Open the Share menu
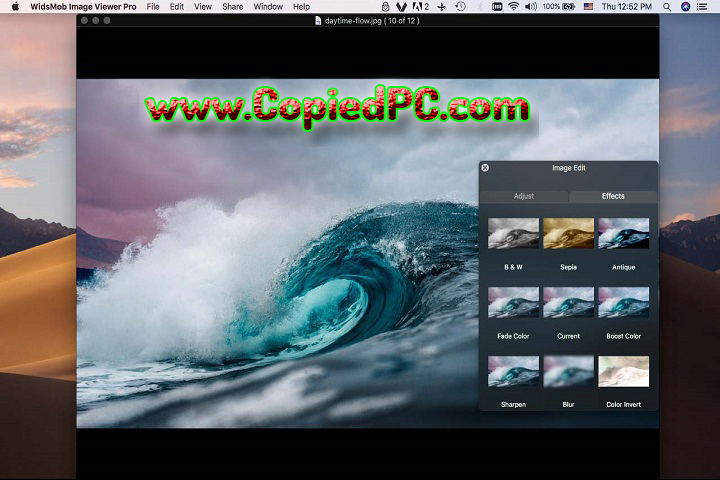Viewport: 720px width, 480px height. click(x=233, y=7)
